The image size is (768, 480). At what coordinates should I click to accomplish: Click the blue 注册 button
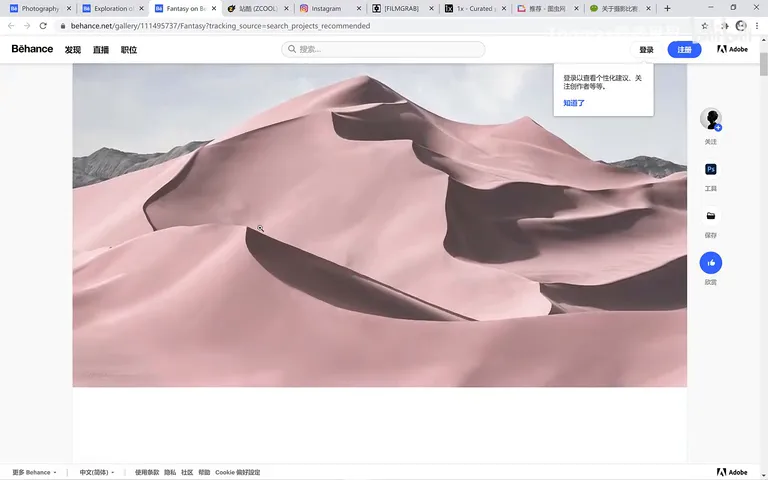click(684, 49)
